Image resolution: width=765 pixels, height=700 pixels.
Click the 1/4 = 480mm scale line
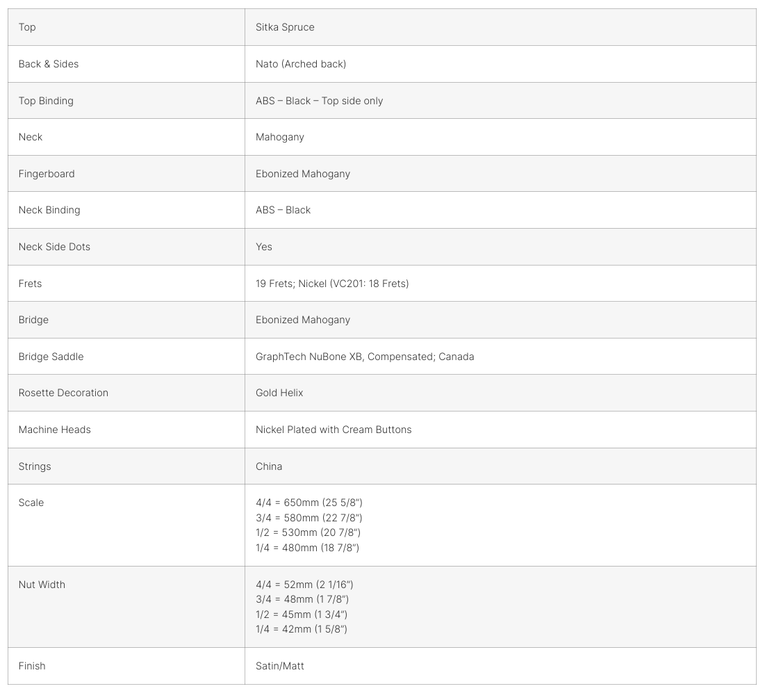point(307,548)
